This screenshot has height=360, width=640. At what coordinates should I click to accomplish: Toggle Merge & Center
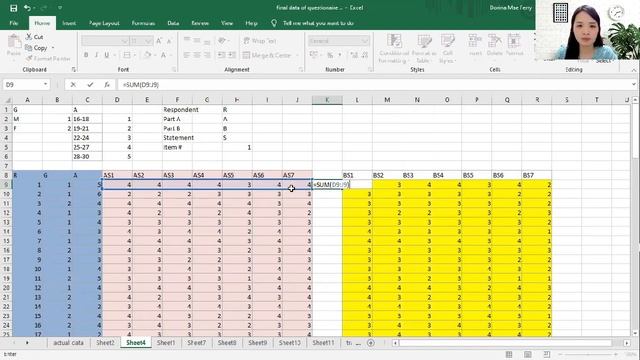pos(267,55)
